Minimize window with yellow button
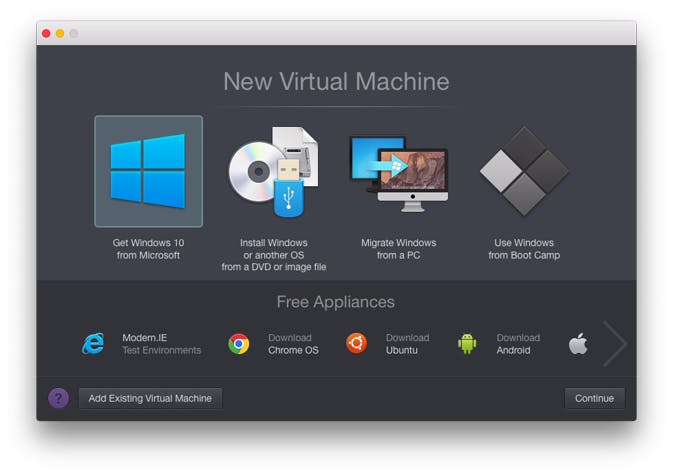Image resolution: width=674 pixels, height=475 pixels. 60,34
